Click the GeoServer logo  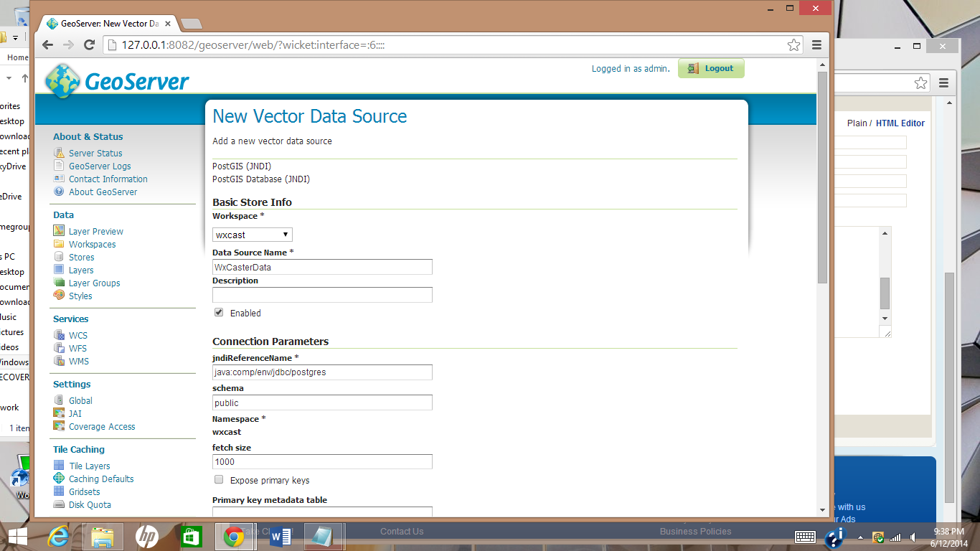tap(117, 81)
